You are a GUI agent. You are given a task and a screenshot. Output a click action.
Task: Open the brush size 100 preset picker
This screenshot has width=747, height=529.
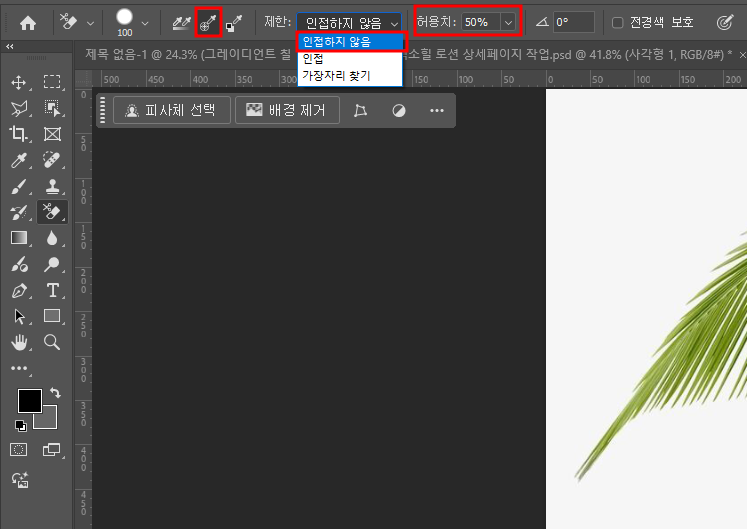[x=145, y=23]
